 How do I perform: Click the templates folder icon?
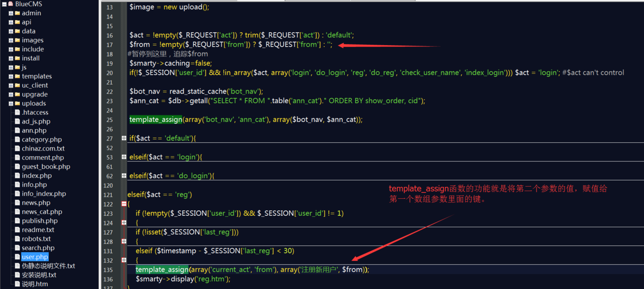pos(17,76)
